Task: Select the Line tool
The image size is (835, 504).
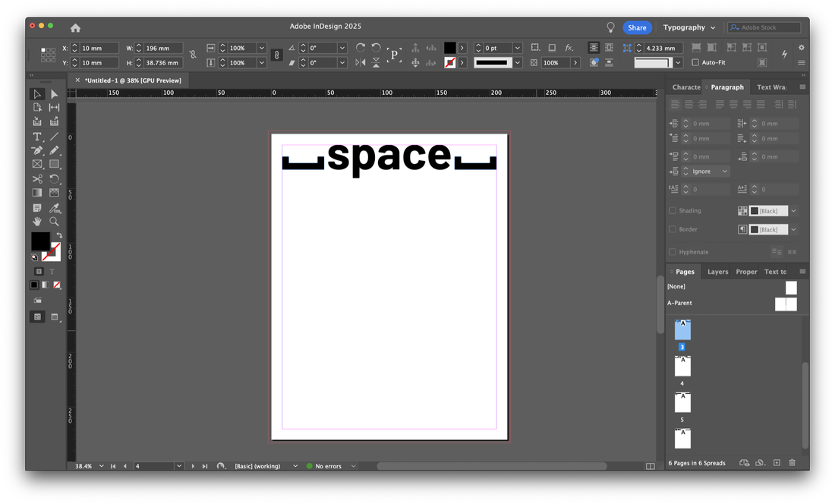Action: pos(55,137)
